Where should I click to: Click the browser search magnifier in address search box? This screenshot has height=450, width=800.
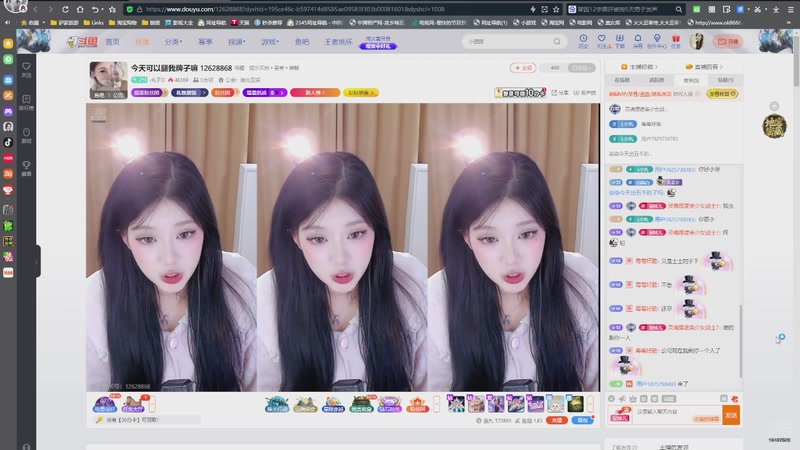pos(679,9)
